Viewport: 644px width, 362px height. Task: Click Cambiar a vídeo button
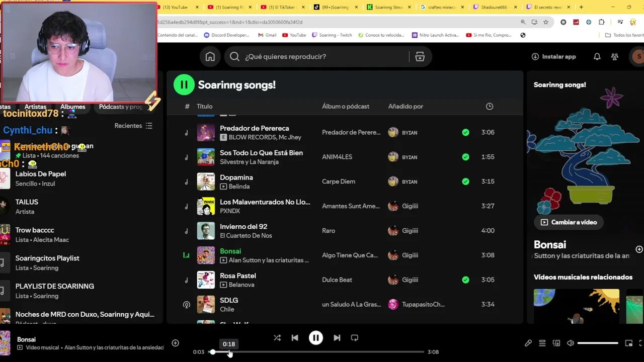(x=569, y=222)
